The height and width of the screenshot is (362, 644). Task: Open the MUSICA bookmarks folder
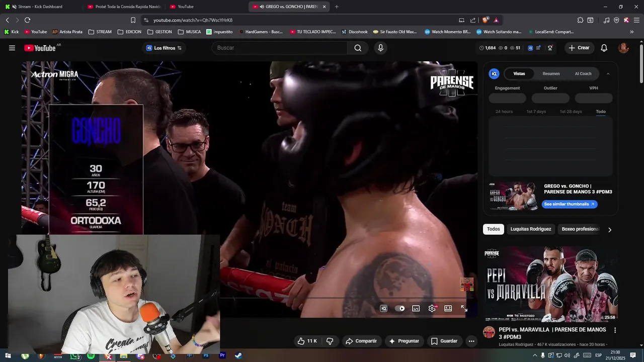189,32
